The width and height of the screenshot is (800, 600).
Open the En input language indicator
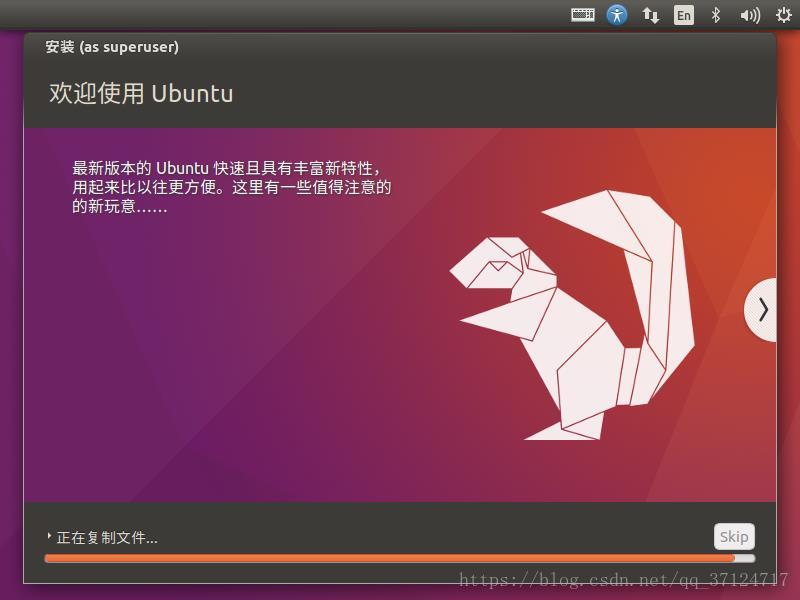click(x=684, y=15)
